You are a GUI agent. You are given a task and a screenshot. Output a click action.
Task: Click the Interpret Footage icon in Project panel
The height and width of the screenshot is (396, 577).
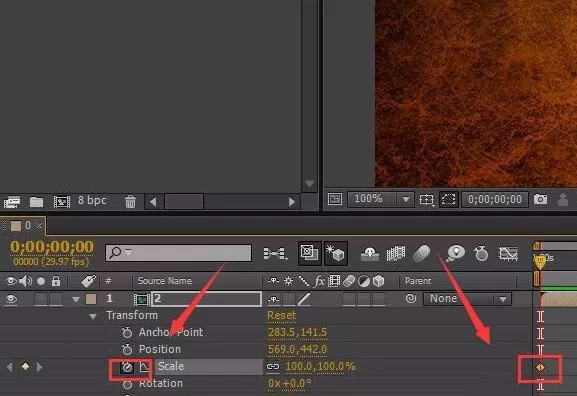coord(11,202)
